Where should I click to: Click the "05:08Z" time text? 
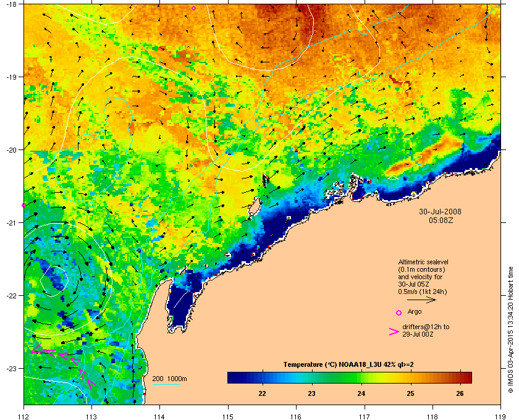pyautogui.click(x=441, y=220)
